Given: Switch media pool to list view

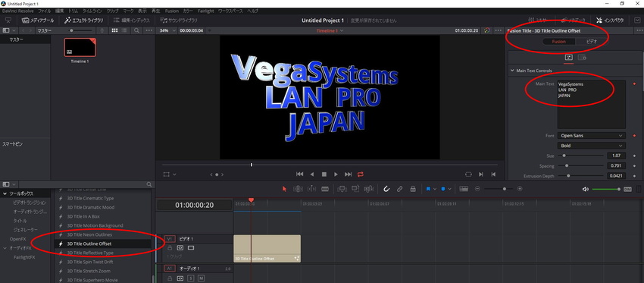Looking at the screenshot, I should [124, 30].
